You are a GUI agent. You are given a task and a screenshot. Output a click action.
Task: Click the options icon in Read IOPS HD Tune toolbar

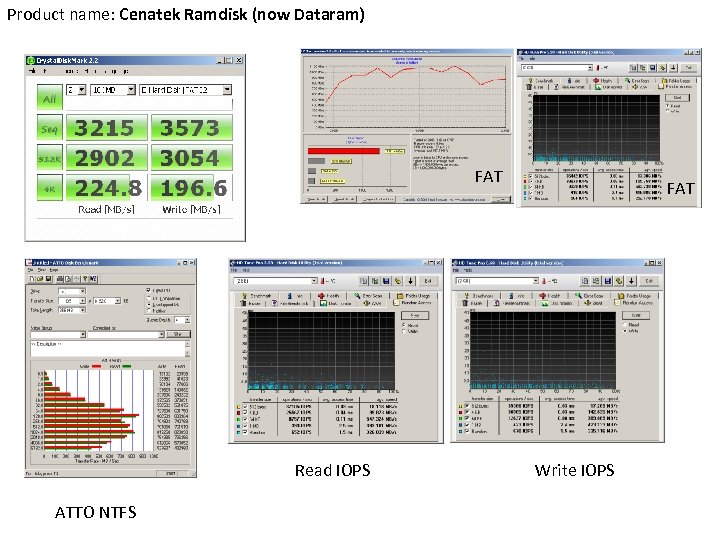point(398,281)
